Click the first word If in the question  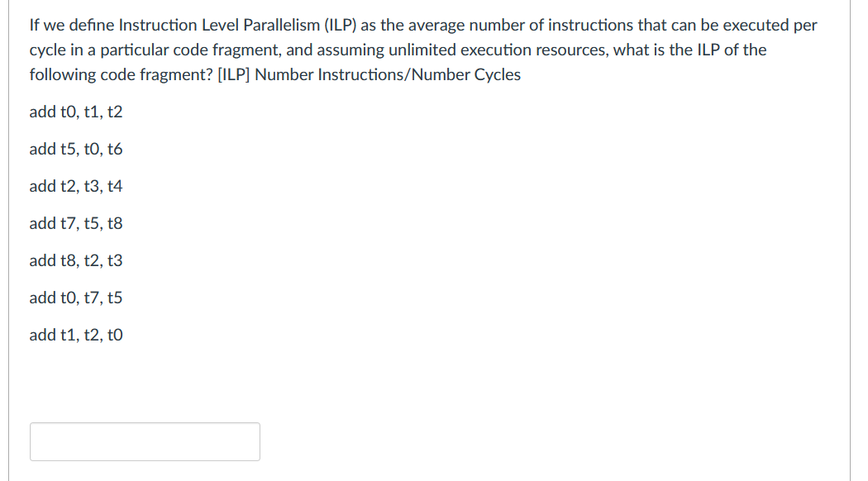(x=34, y=25)
